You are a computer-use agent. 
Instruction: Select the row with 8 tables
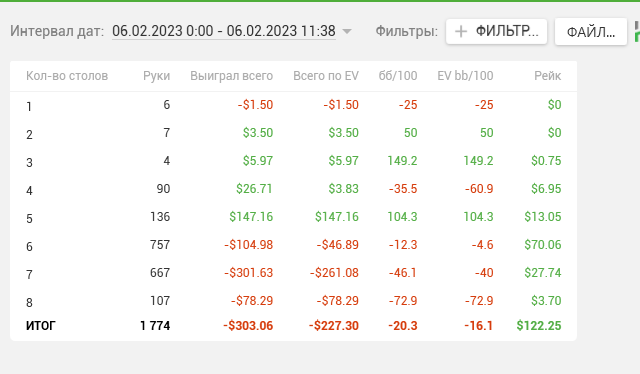point(293,301)
